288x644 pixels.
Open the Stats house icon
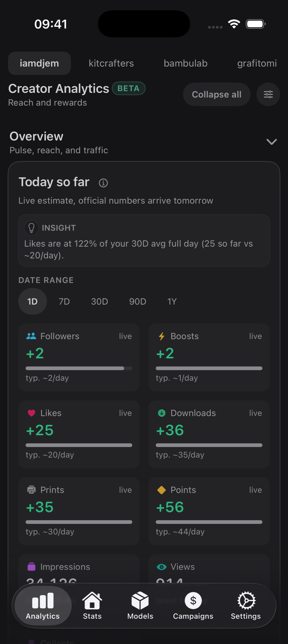click(x=92, y=601)
